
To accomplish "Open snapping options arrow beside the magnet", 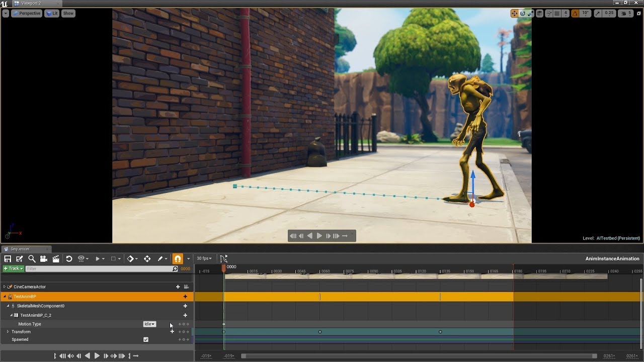I will 189,259.
